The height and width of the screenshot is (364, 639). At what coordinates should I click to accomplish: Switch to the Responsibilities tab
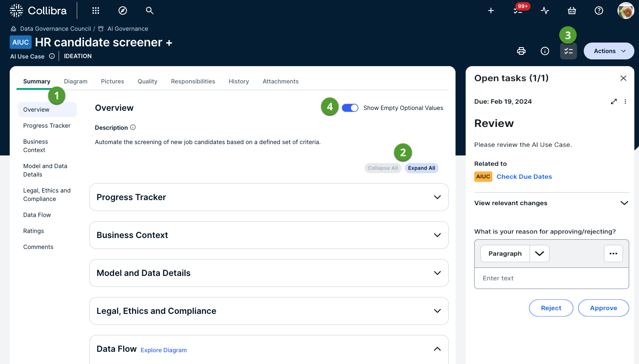(193, 81)
